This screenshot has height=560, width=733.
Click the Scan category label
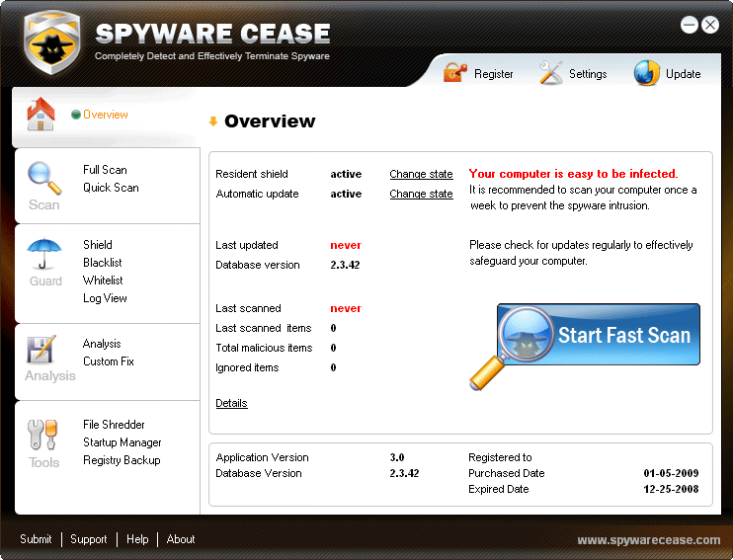click(43, 204)
